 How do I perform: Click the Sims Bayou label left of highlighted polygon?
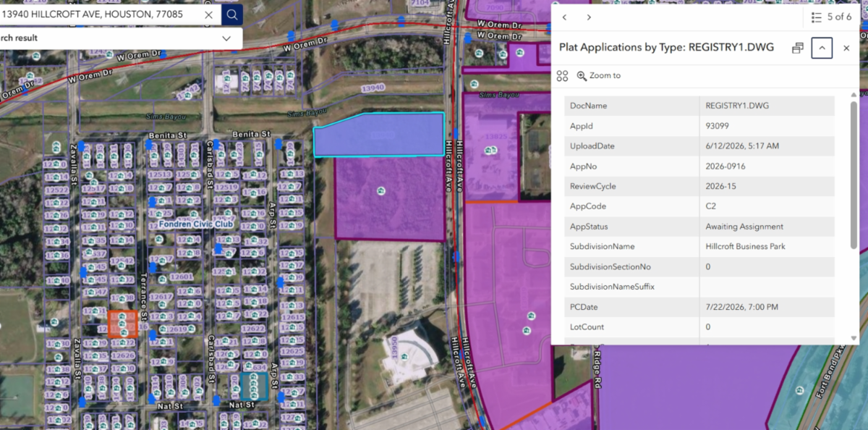pos(308,114)
